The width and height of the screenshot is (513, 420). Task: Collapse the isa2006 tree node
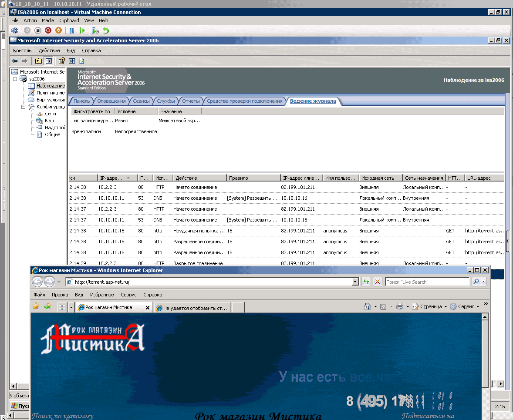[15, 79]
